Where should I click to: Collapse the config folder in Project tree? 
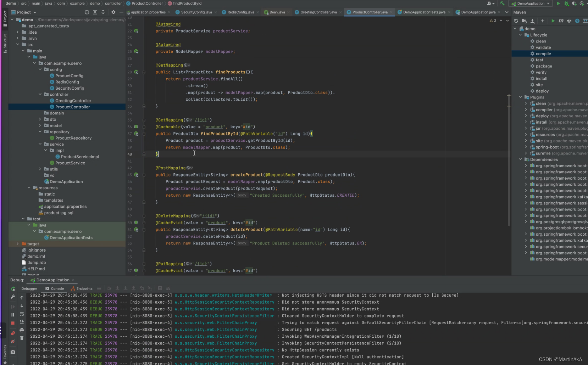(x=40, y=69)
